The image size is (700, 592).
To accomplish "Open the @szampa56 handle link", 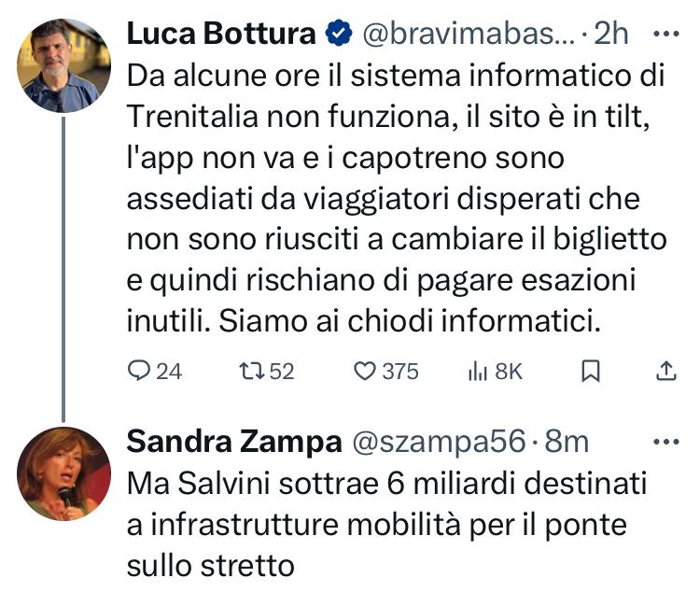I will click(x=439, y=442).
